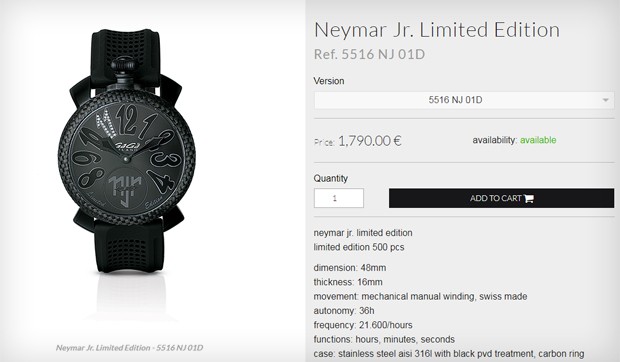Open the Version dropdown arrow
This screenshot has width=620, height=362.
605,100
